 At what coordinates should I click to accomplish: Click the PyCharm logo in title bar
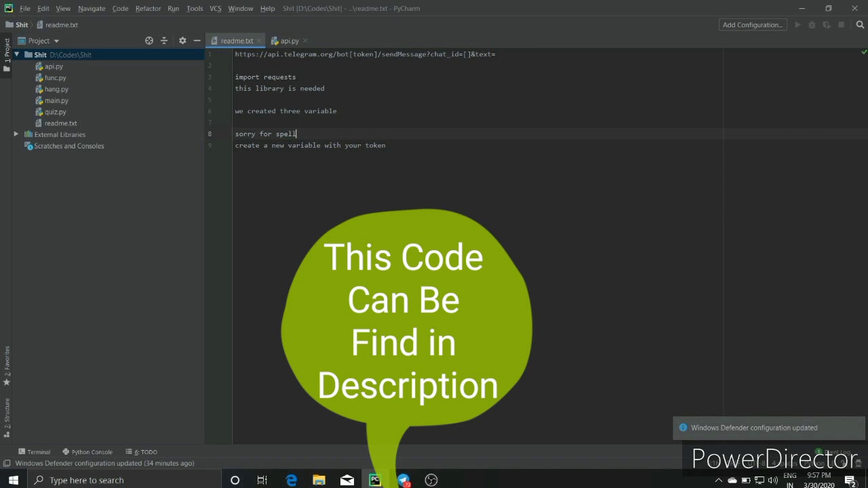[8, 8]
